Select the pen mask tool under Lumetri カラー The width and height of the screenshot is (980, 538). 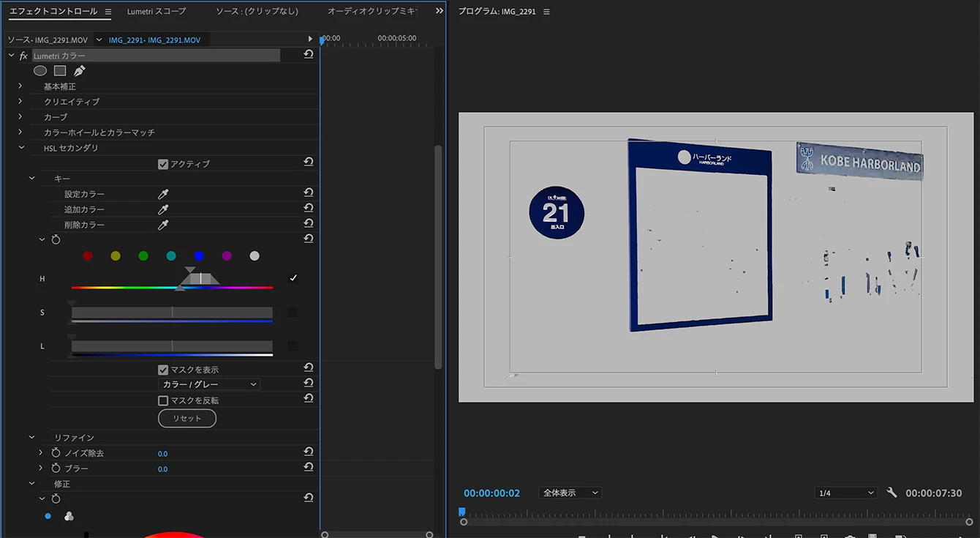click(80, 71)
